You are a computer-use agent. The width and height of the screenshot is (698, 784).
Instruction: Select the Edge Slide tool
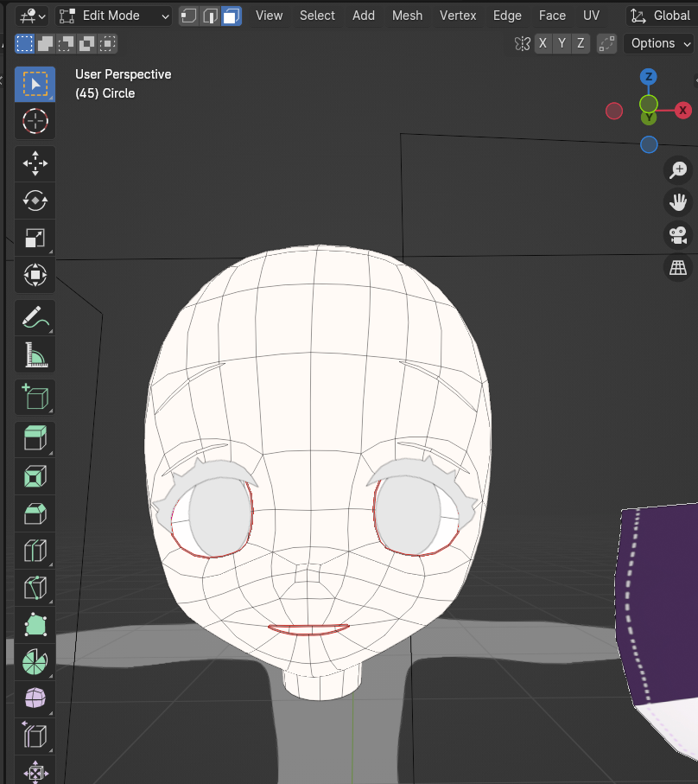point(35,736)
